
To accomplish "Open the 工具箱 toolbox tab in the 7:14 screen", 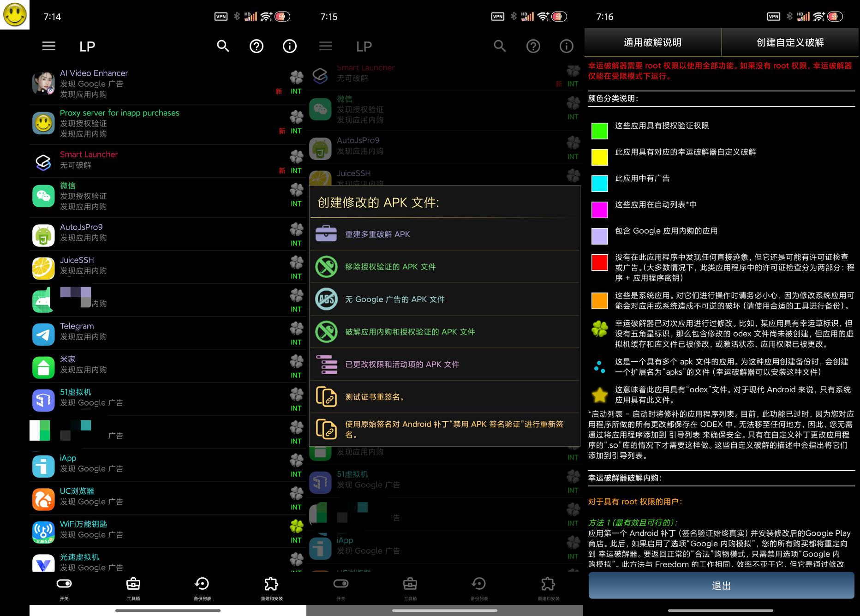I will [133, 588].
